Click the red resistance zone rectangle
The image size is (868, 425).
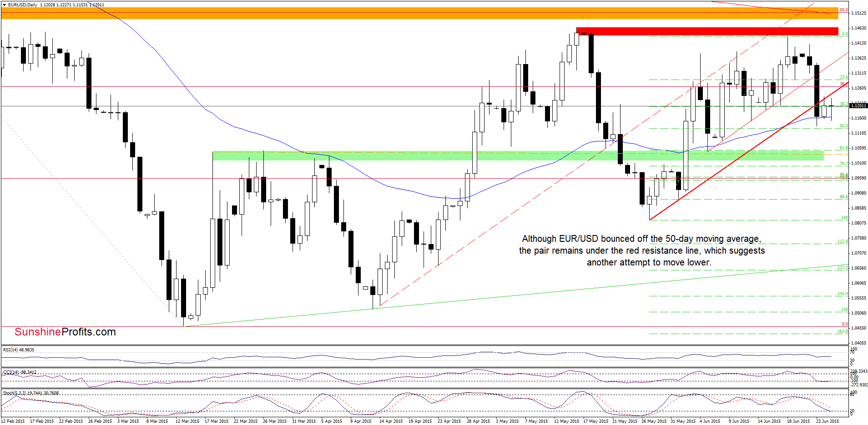click(x=707, y=31)
